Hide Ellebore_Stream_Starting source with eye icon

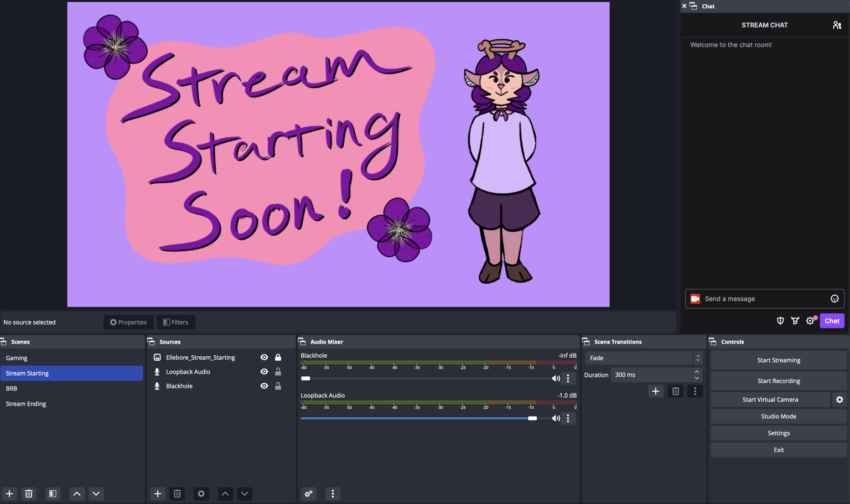point(264,357)
